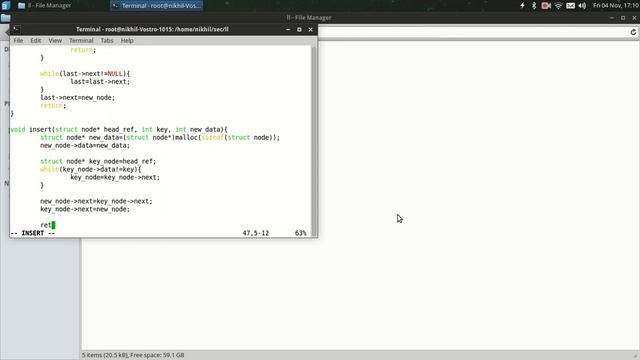The height and width of the screenshot is (360, 640).
Task: Open the terminal Edit menu
Action: pyautogui.click(x=36, y=40)
